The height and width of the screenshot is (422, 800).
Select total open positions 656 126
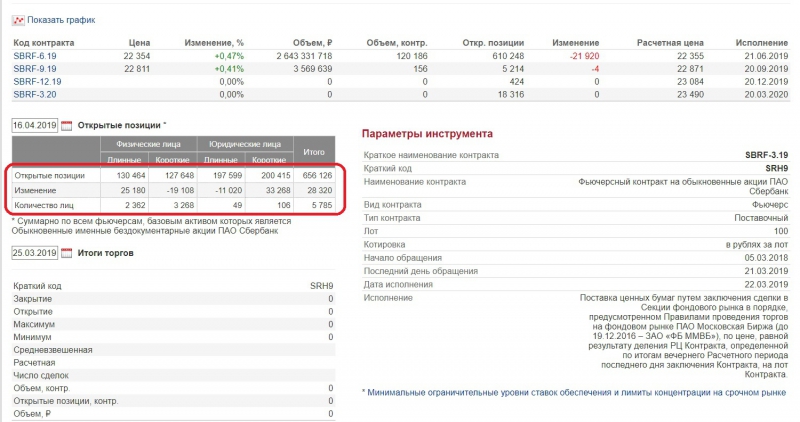click(x=317, y=176)
